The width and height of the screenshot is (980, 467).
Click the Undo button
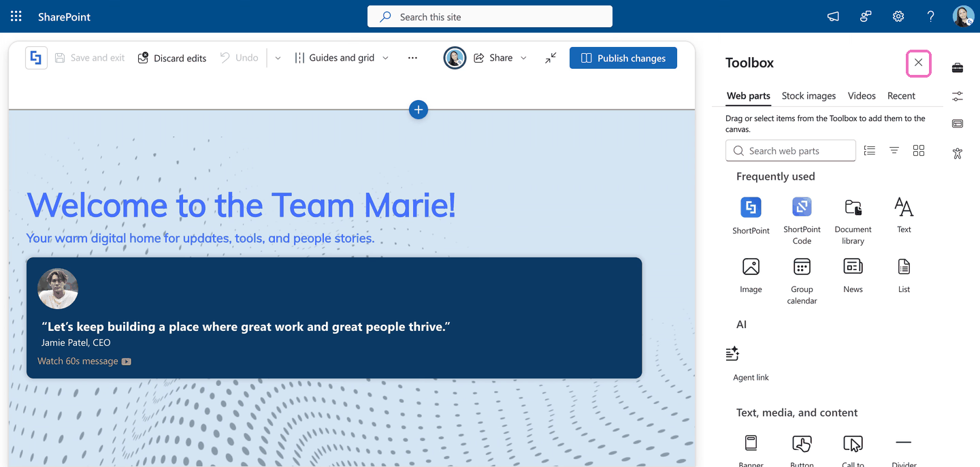click(239, 58)
